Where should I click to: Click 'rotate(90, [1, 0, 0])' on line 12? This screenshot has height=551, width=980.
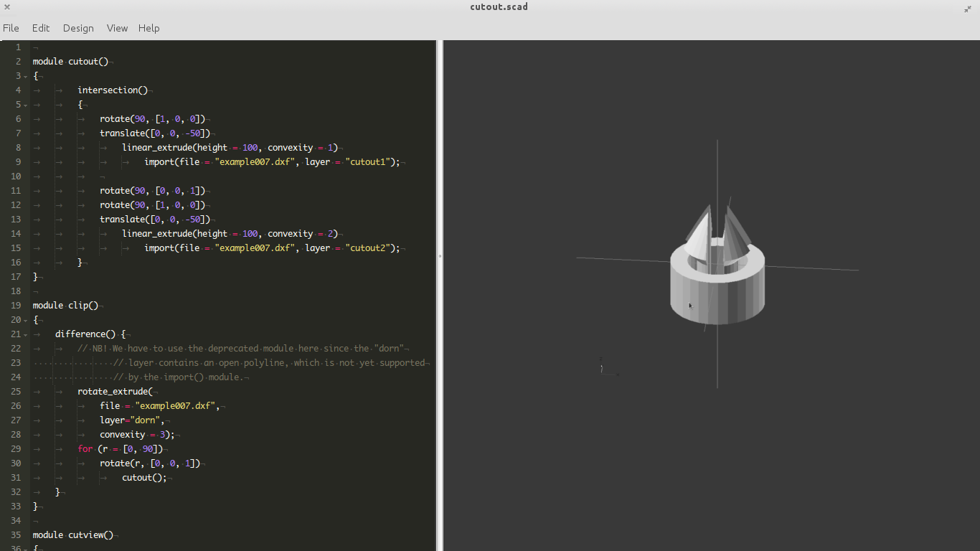tap(153, 205)
